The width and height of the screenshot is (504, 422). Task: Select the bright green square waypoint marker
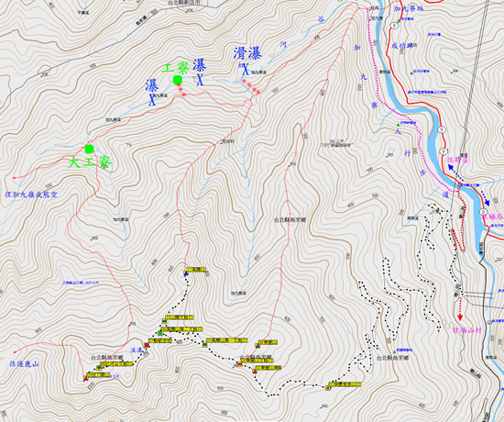[160, 333]
